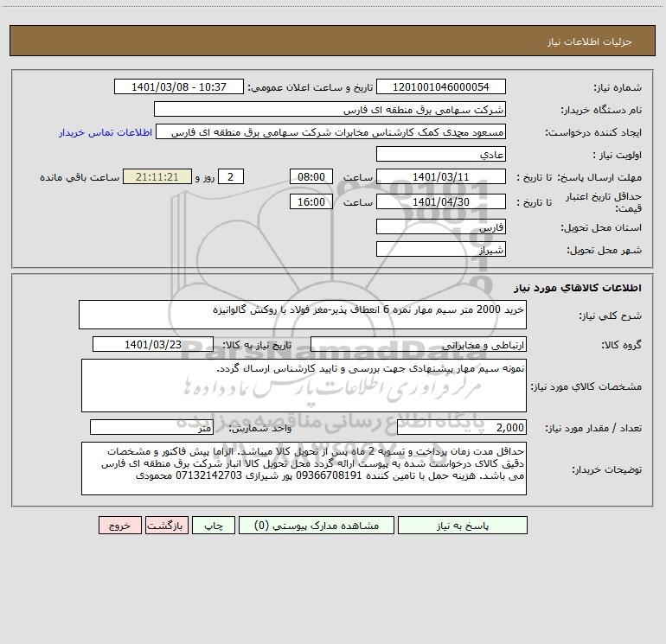Viewport: 666px width, 644px height.
Task: Click the label شرح کلی نیاز
Action: tap(611, 316)
